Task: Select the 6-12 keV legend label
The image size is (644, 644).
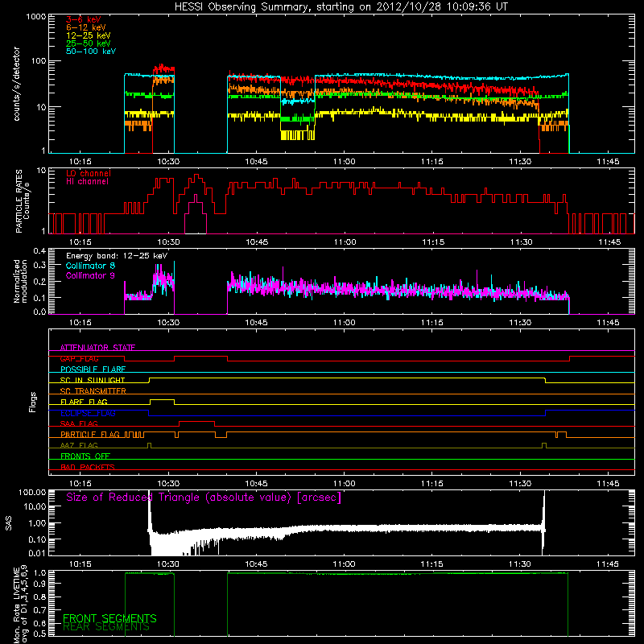Action: coord(86,27)
